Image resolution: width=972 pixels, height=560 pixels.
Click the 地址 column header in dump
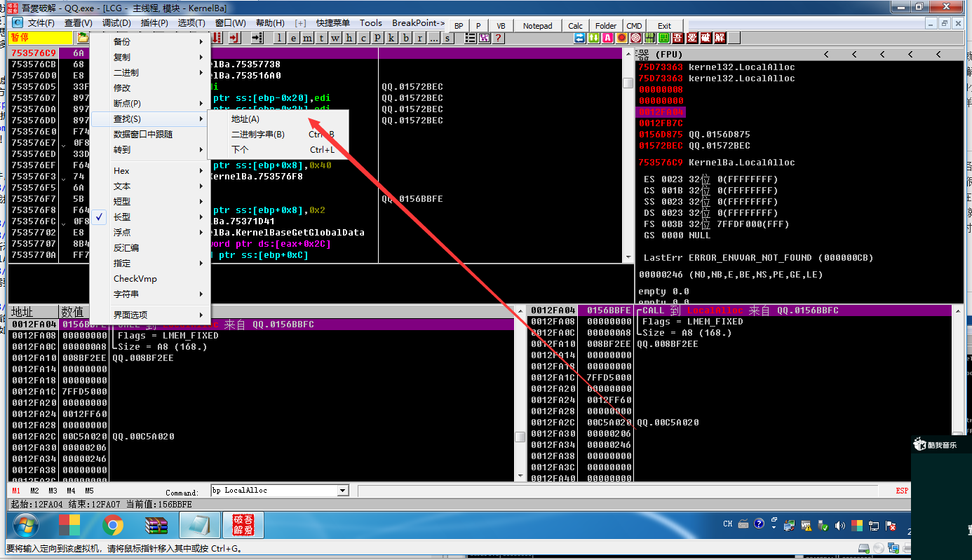pyautogui.click(x=34, y=312)
